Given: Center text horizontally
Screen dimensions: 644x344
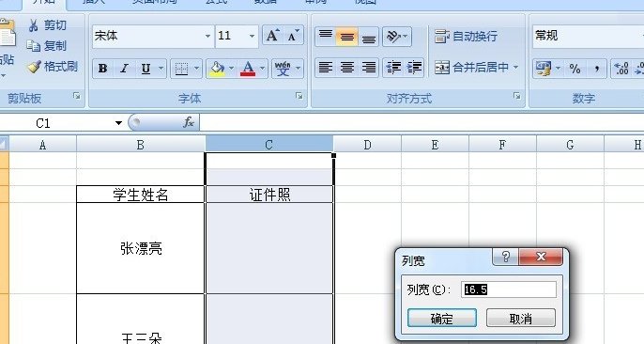Looking at the screenshot, I should (347, 68).
